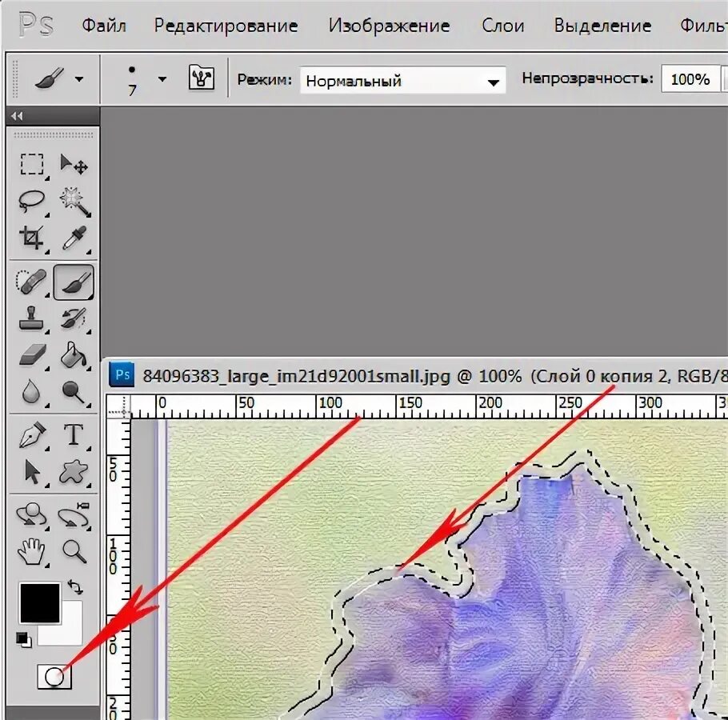Open the Редактирование menu
Screen dimensions: 728x720
tap(226, 26)
